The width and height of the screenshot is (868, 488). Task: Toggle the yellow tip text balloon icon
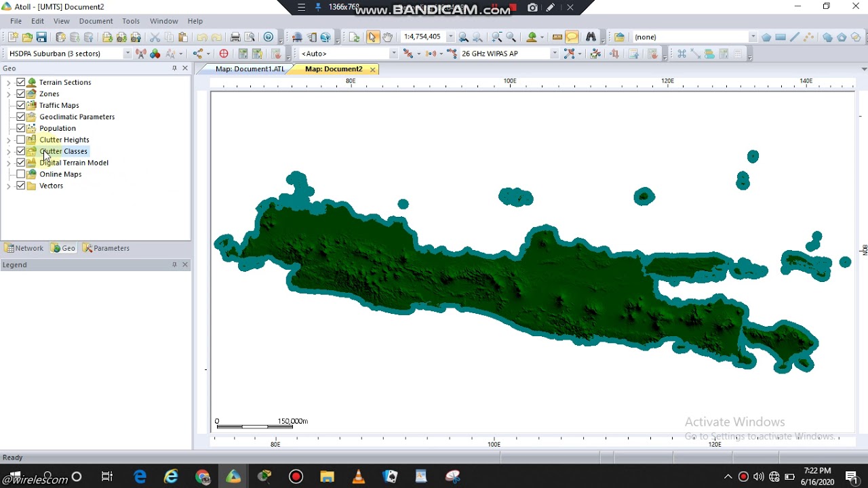(x=572, y=37)
